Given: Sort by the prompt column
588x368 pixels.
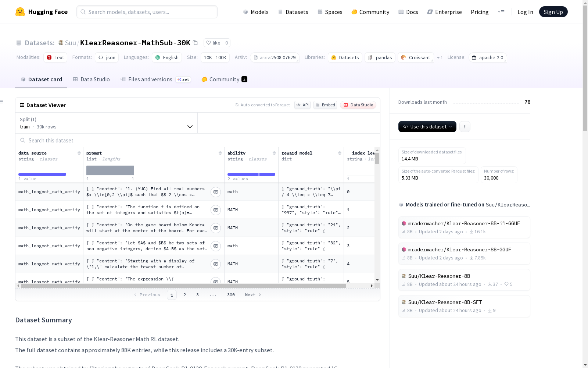Looking at the screenshot, I should (220, 153).
